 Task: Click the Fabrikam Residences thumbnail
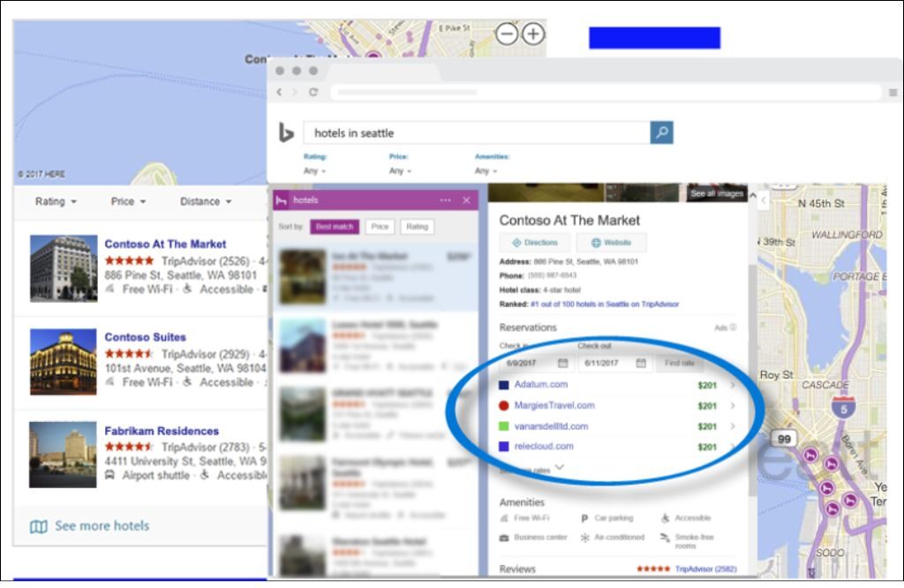click(x=64, y=455)
